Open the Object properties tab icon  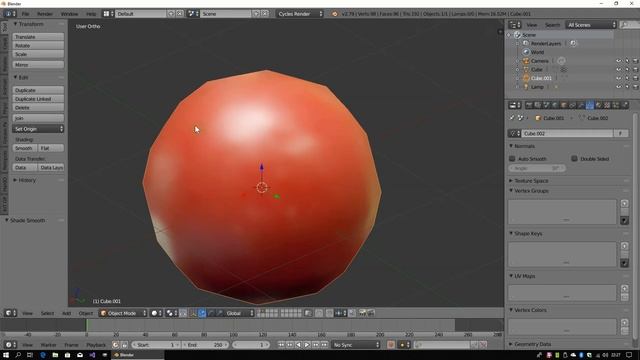[x=564, y=105]
